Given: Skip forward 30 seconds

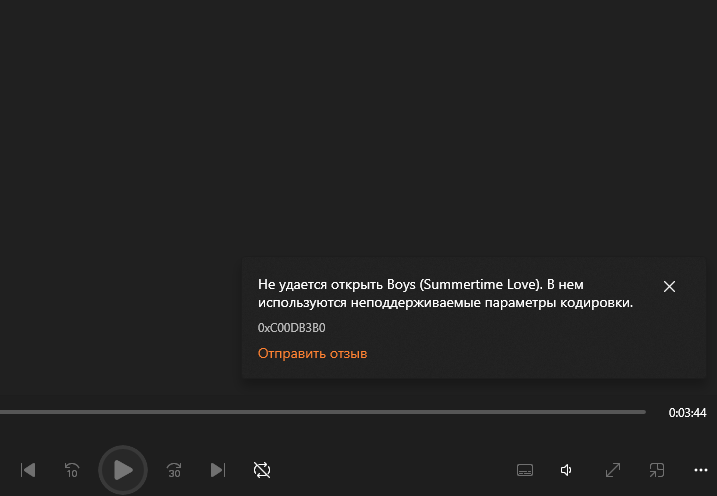Looking at the screenshot, I should pyautogui.click(x=174, y=470).
